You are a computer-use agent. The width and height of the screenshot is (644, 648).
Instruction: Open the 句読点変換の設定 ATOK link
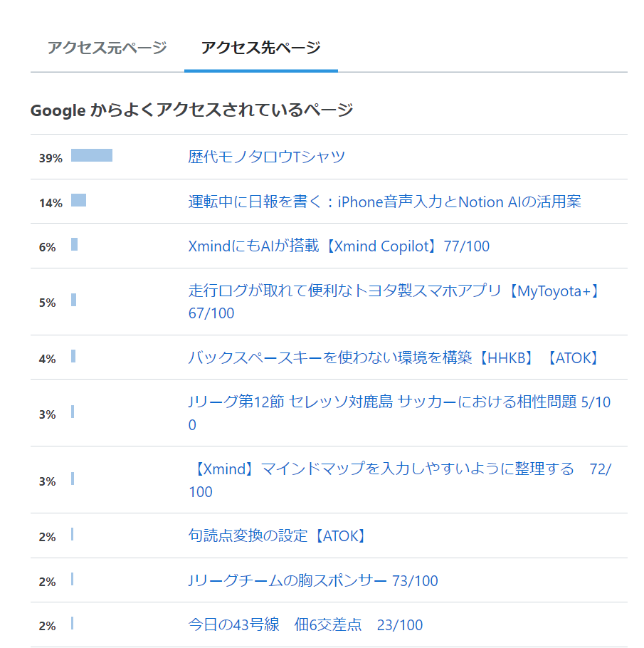pyautogui.click(x=279, y=535)
